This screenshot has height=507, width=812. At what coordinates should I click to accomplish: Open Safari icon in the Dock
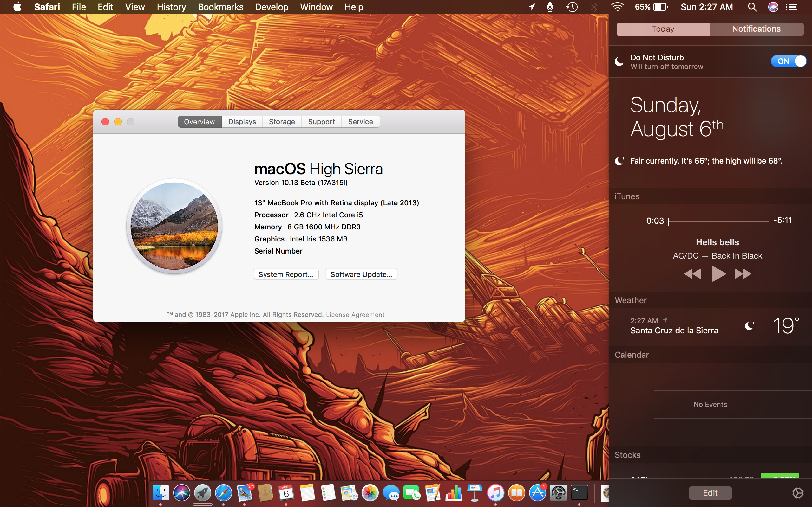[224, 493]
